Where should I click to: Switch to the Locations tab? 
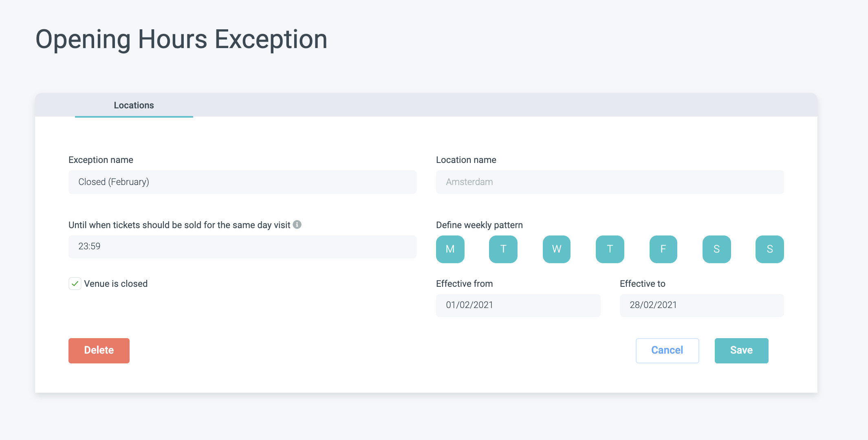(x=134, y=105)
